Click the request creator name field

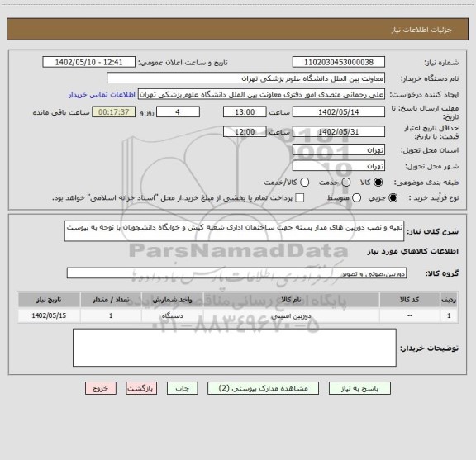coord(261,94)
